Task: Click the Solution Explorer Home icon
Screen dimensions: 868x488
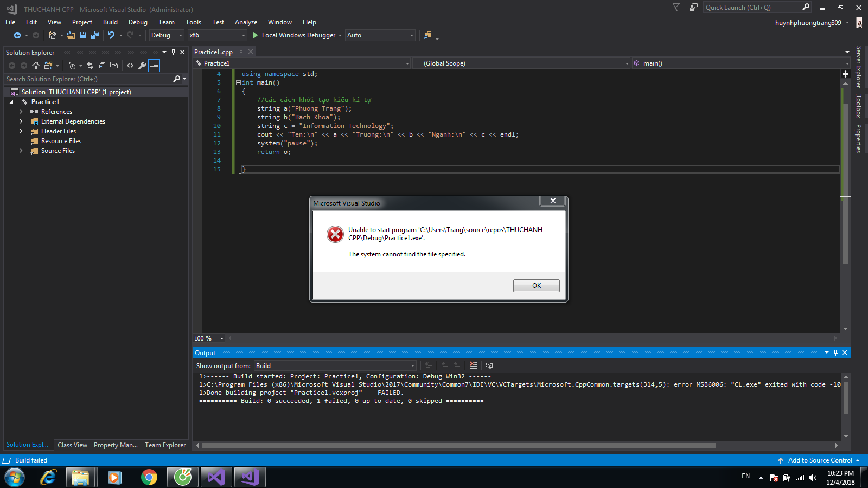Action: click(36, 66)
